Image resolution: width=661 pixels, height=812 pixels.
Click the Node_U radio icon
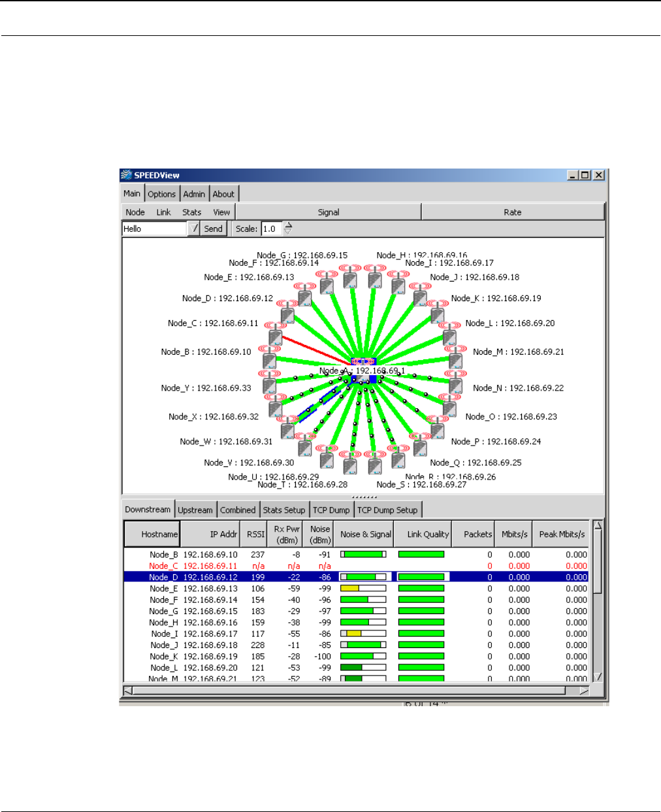tap(327, 457)
